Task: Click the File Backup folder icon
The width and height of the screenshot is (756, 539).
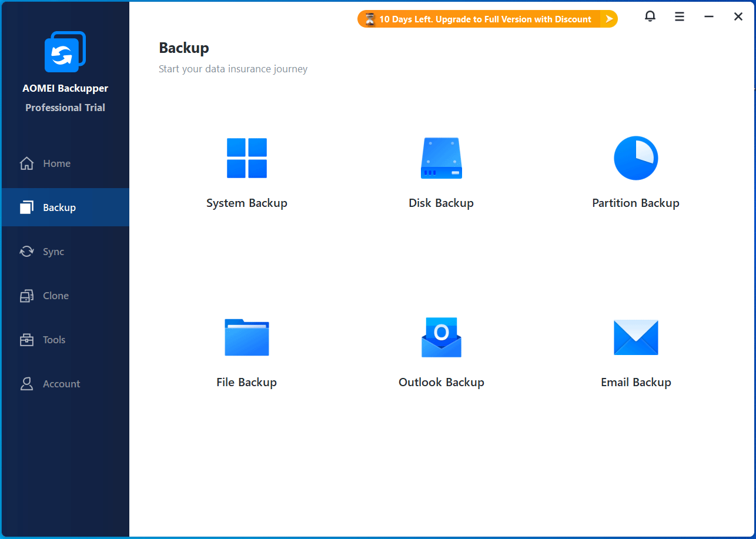Action: tap(247, 337)
